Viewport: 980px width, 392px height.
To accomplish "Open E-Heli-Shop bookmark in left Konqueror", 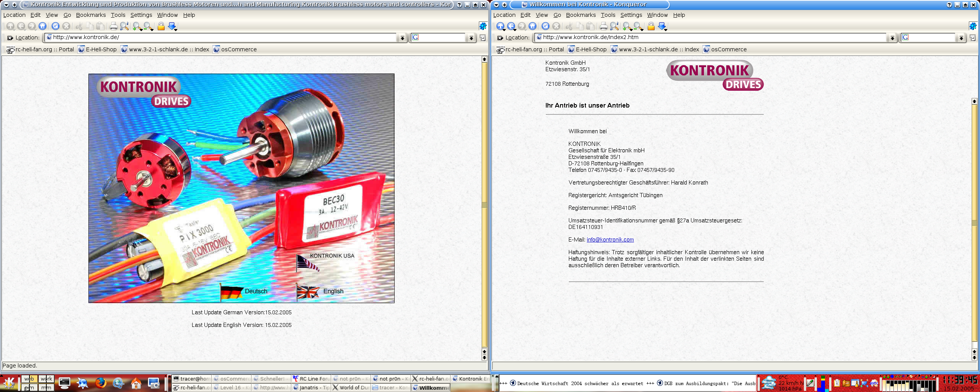I will 97,49.
